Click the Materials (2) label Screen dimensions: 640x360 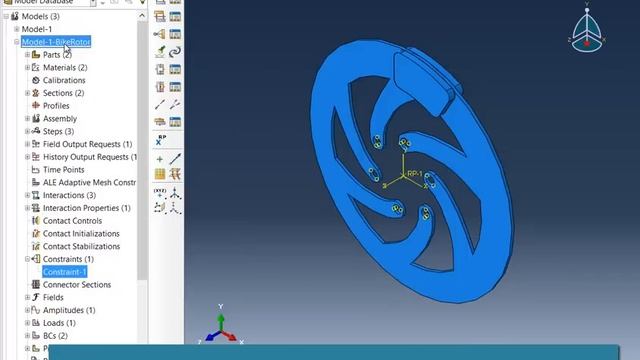pyautogui.click(x=65, y=67)
